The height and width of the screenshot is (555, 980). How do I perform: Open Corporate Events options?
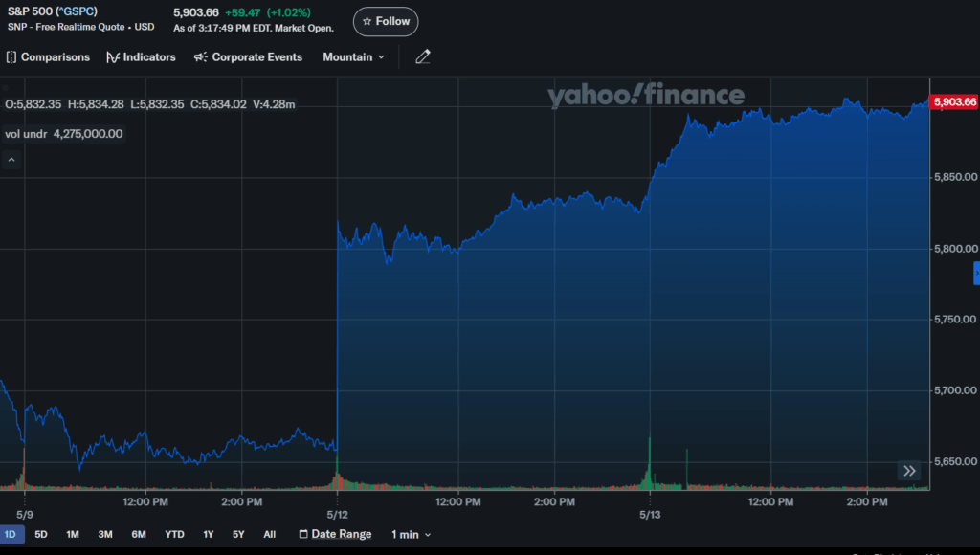(248, 56)
